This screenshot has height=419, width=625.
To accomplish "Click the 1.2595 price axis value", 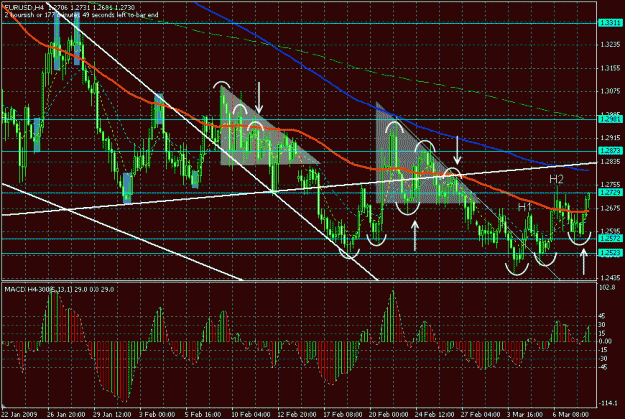I will tap(610, 231).
